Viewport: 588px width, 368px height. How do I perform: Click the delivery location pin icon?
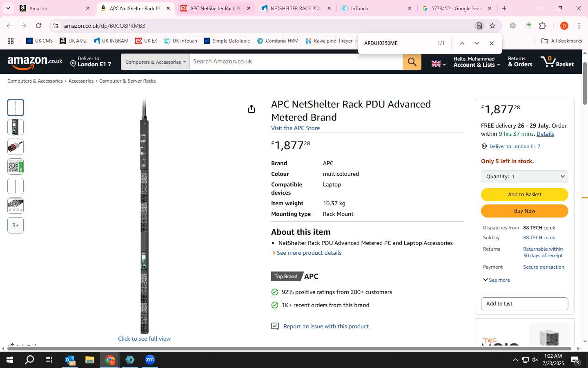click(x=73, y=63)
